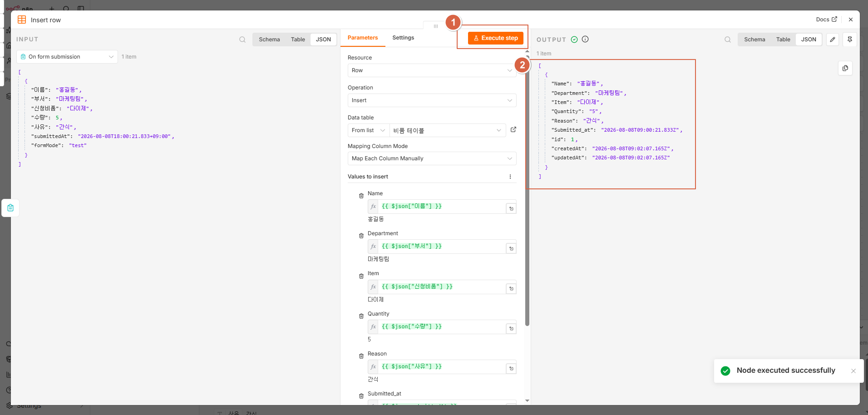Open the data table in a new tab
The height and width of the screenshot is (415, 868).
click(513, 130)
